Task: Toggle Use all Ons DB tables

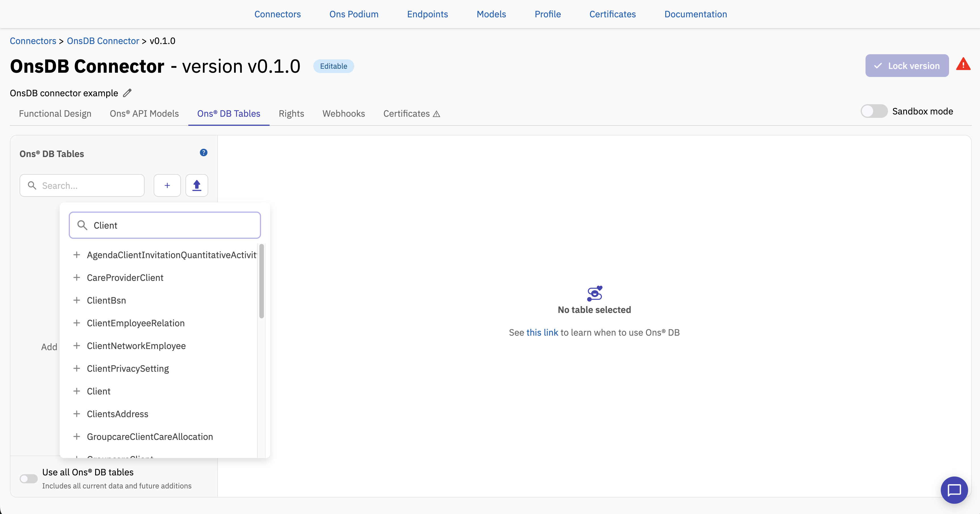Action: tap(28, 479)
